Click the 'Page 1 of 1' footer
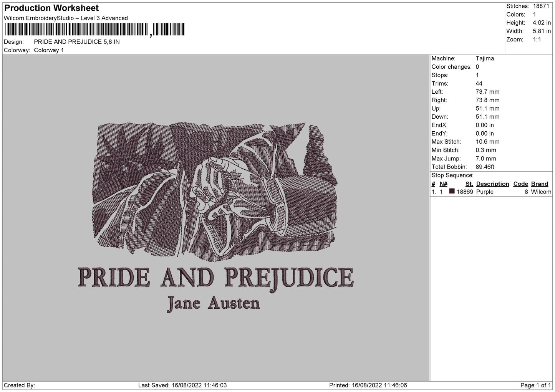 [x=536, y=385]
